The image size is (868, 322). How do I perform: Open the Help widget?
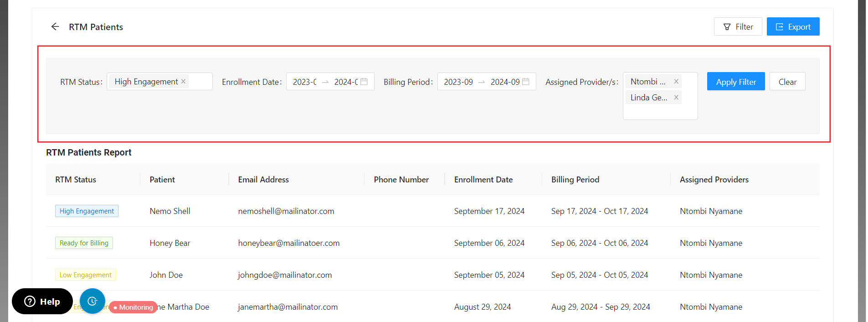coord(42,301)
